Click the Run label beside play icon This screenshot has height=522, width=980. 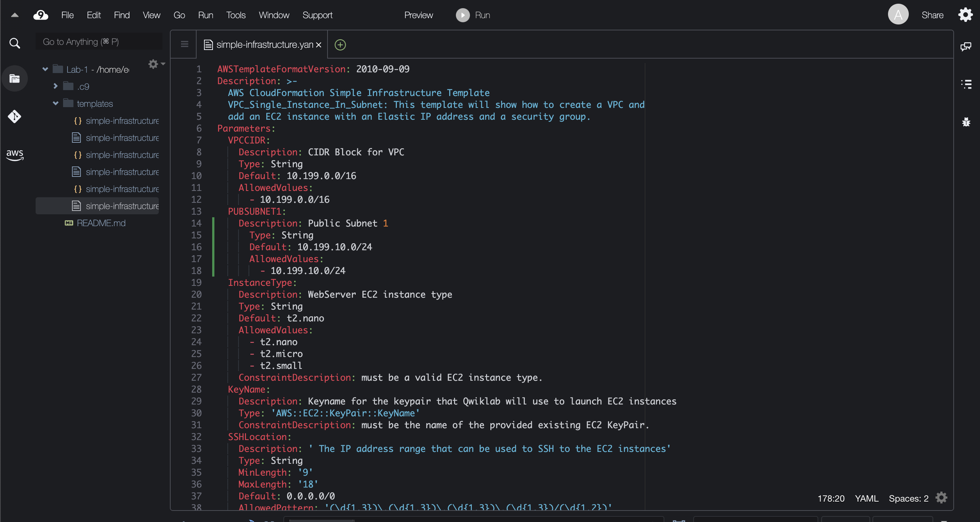[482, 15]
